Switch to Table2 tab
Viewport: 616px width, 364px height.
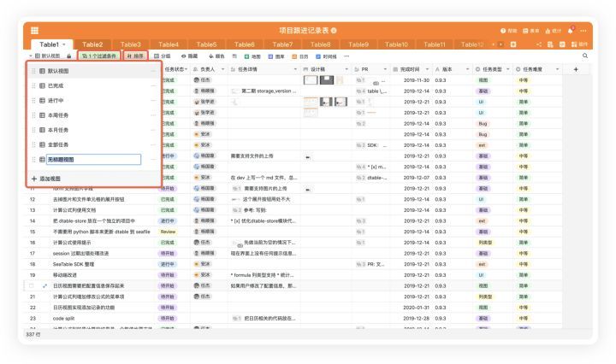(92, 44)
